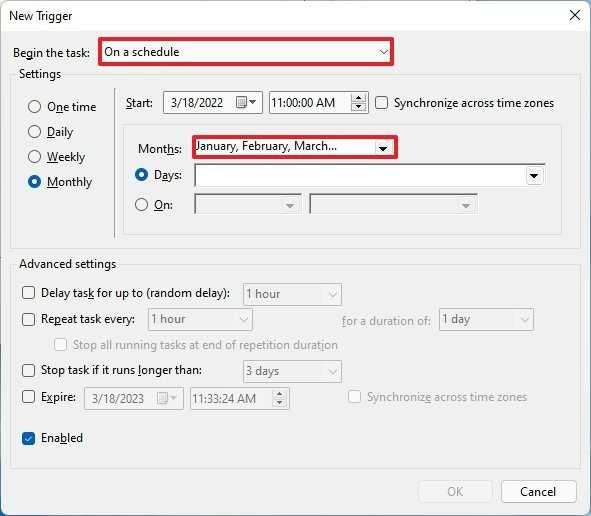Select the Days radio button
The width and height of the screenshot is (591, 516).
coord(141,175)
